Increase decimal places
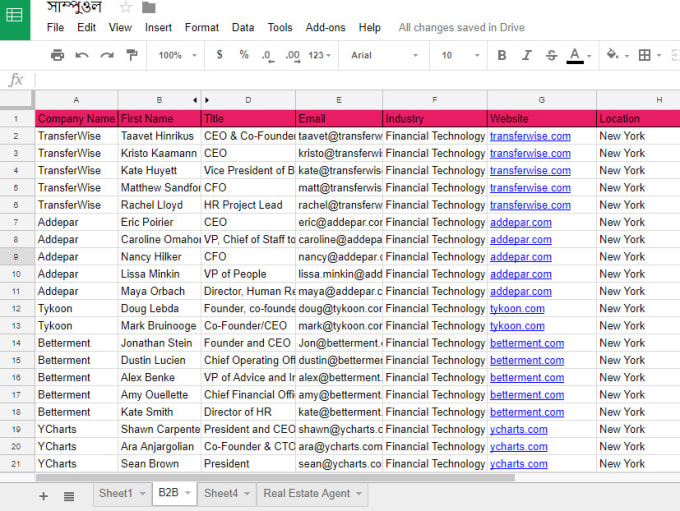Image resolution: width=680 pixels, height=511 pixels. pyautogui.click(x=293, y=56)
